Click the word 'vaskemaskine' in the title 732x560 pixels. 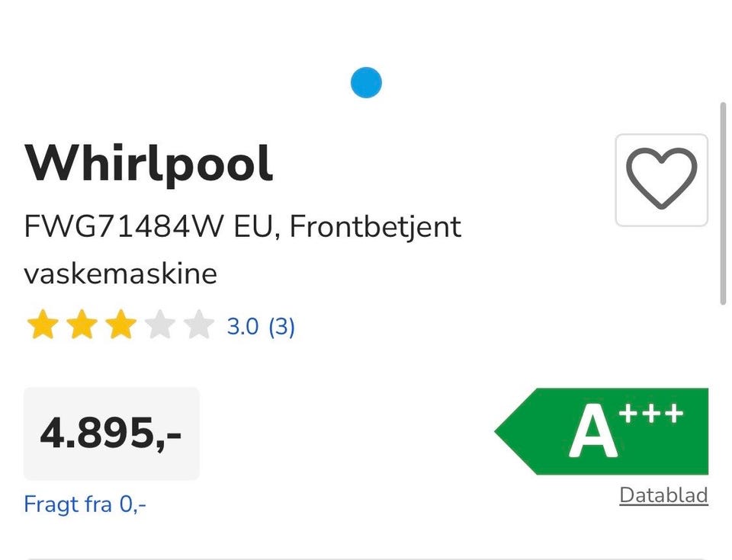click(120, 274)
